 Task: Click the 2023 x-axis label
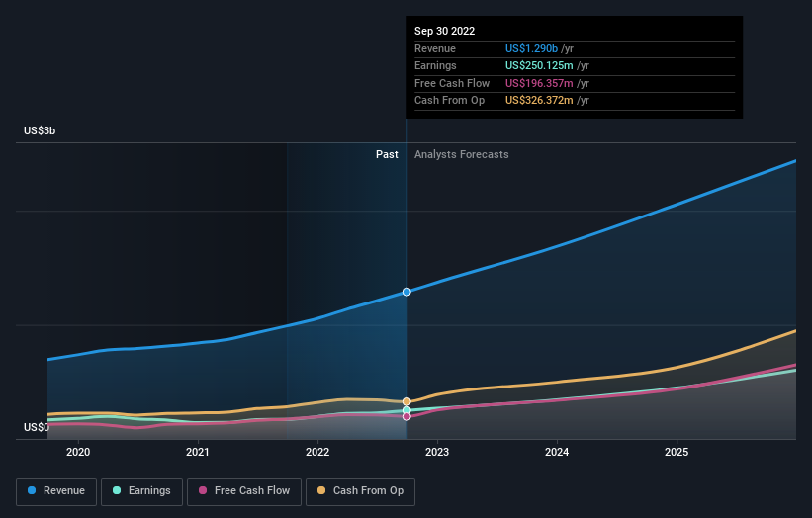437,453
